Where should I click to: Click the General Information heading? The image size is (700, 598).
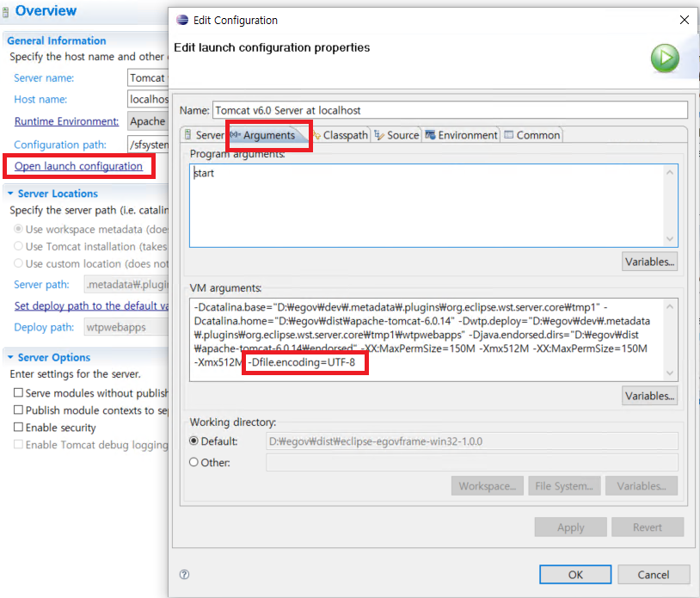click(57, 40)
